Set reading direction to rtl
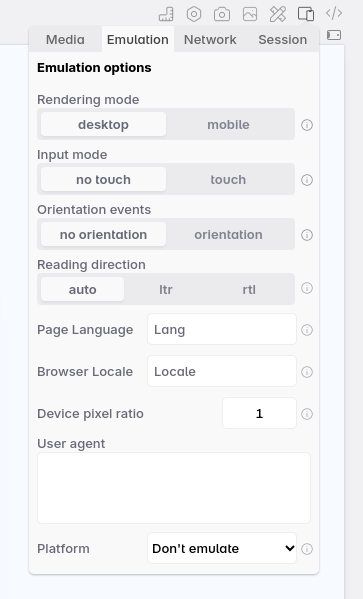363x599 pixels. click(249, 290)
